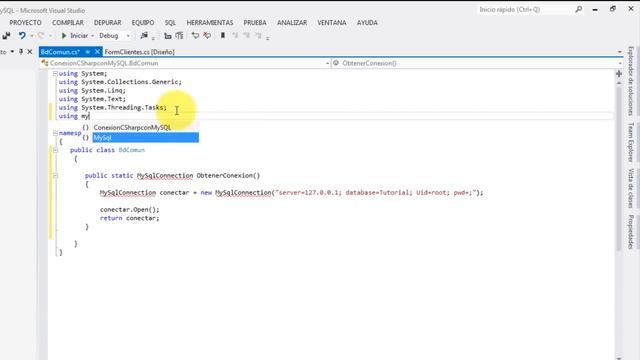Screen dimensions: 640x360
Task: Open the Explorador de soluciones side tab
Action: click(x=631, y=81)
